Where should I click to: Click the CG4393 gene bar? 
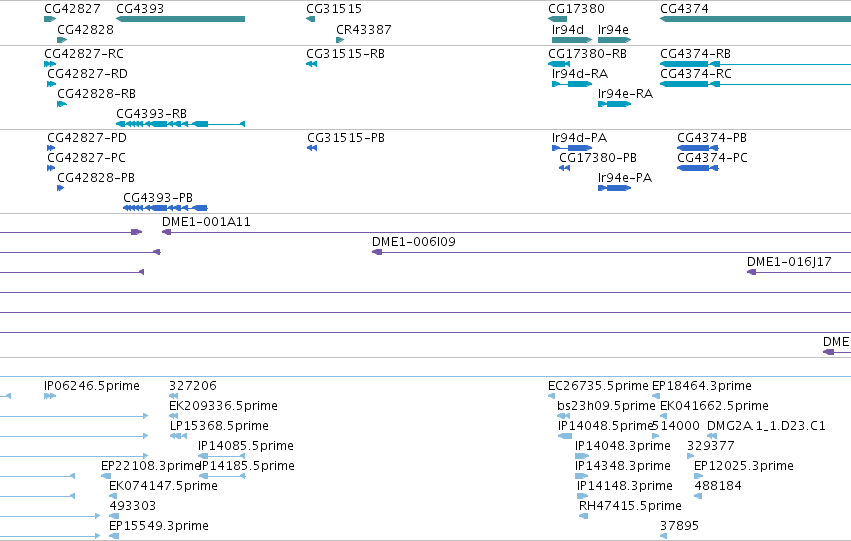click(x=180, y=19)
